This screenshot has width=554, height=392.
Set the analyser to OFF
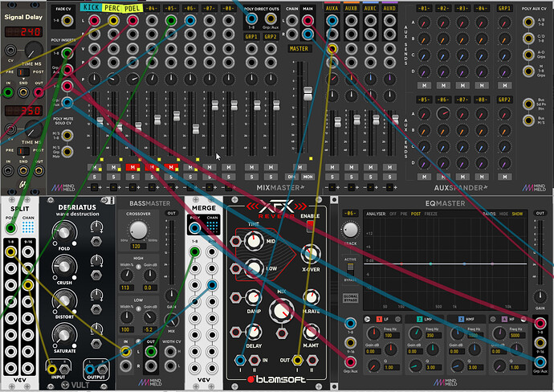[393, 214]
